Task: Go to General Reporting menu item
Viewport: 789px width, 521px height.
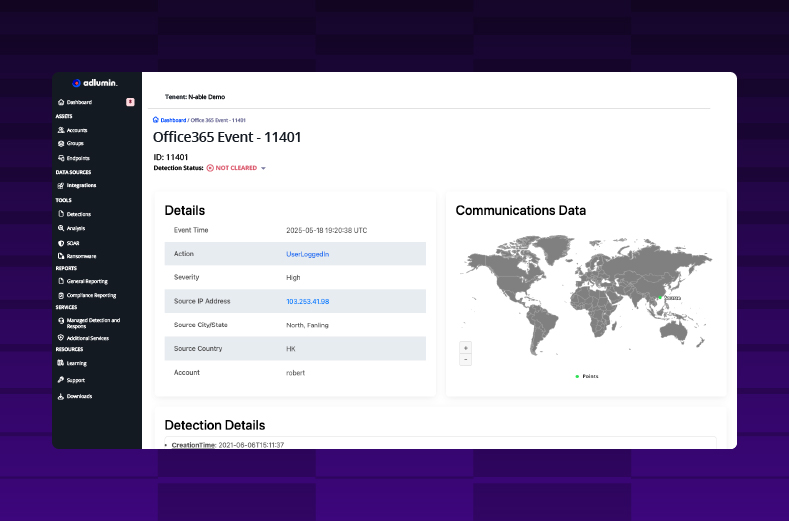Action: coord(86,281)
